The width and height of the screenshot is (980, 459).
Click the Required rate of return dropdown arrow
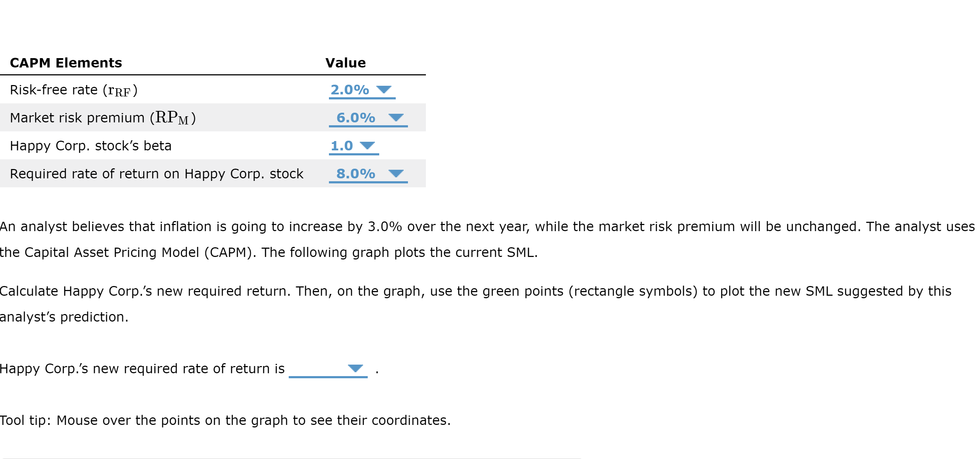[x=396, y=173]
